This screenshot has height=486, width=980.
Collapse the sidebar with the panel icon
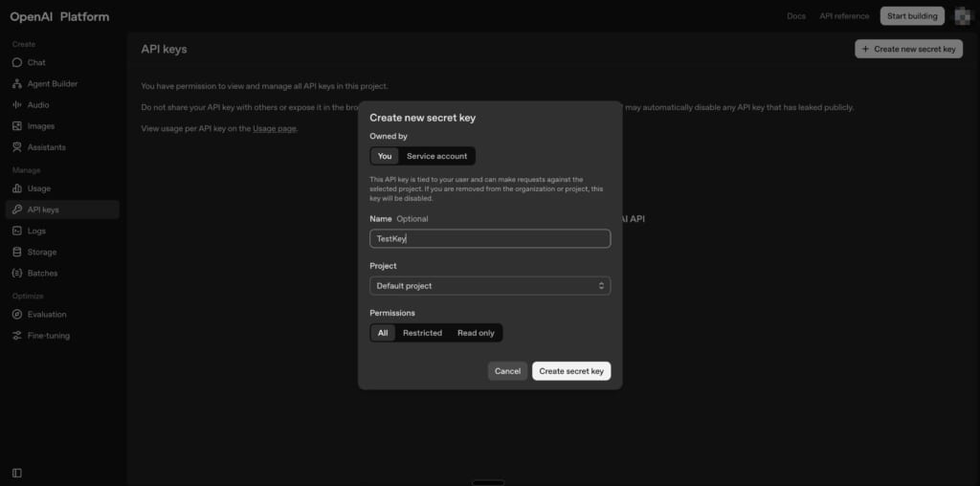17,473
